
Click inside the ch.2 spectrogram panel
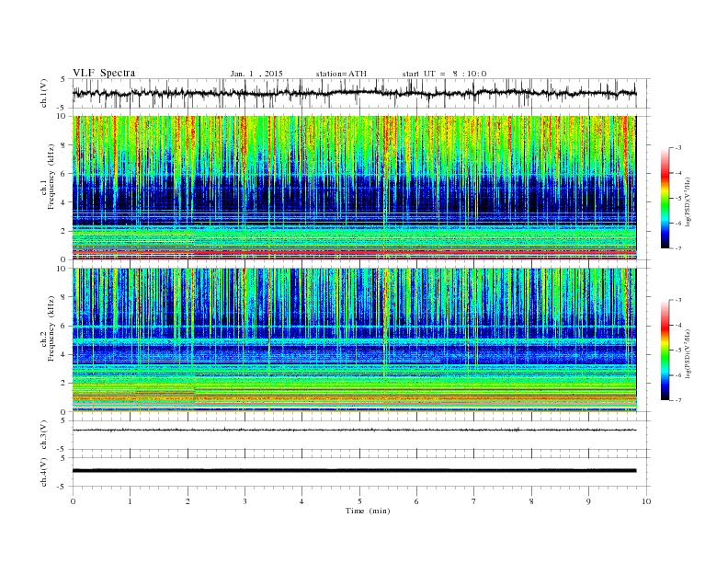point(354,340)
